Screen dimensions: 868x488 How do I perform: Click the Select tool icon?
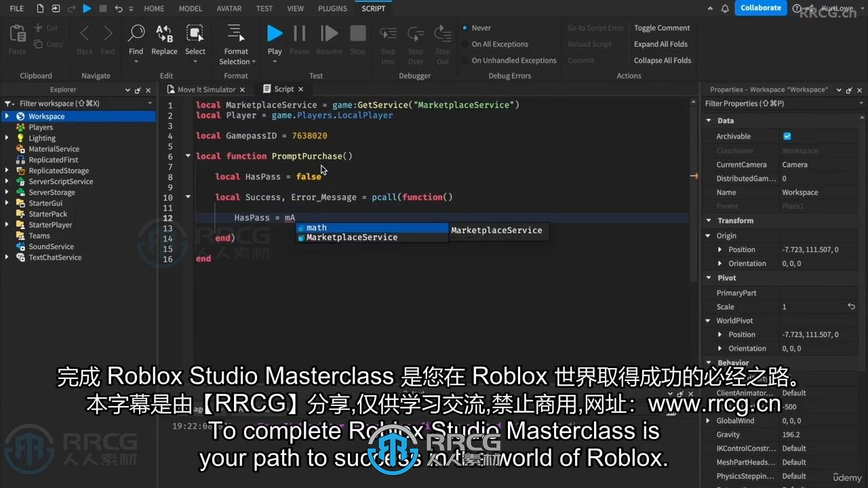click(x=195, y=33)
